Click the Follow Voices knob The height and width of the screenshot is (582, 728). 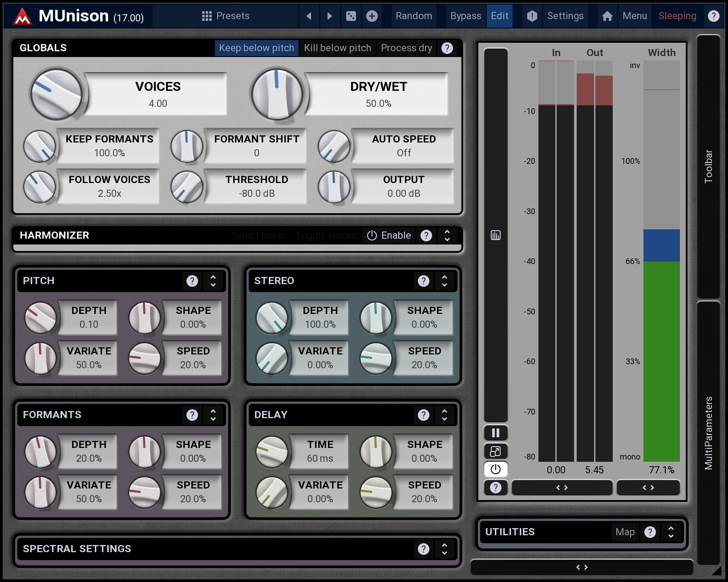[x=40, y=187]
